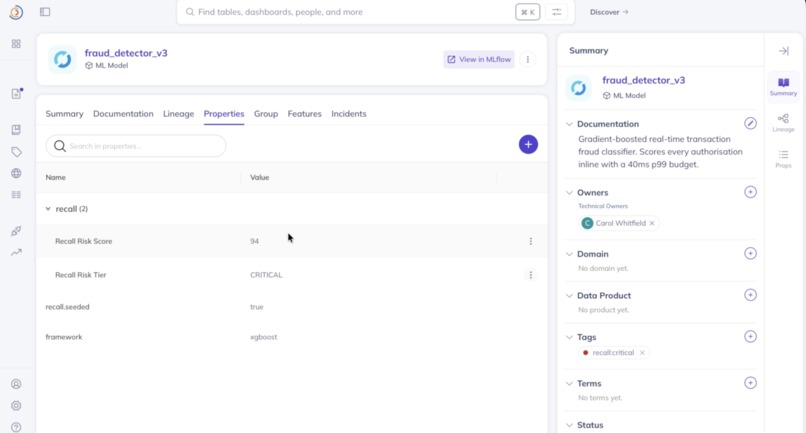The height and width of the screenshot is (433, 806).
Task: Add a domain with the plus icon
Action: [x=750, y=254]
